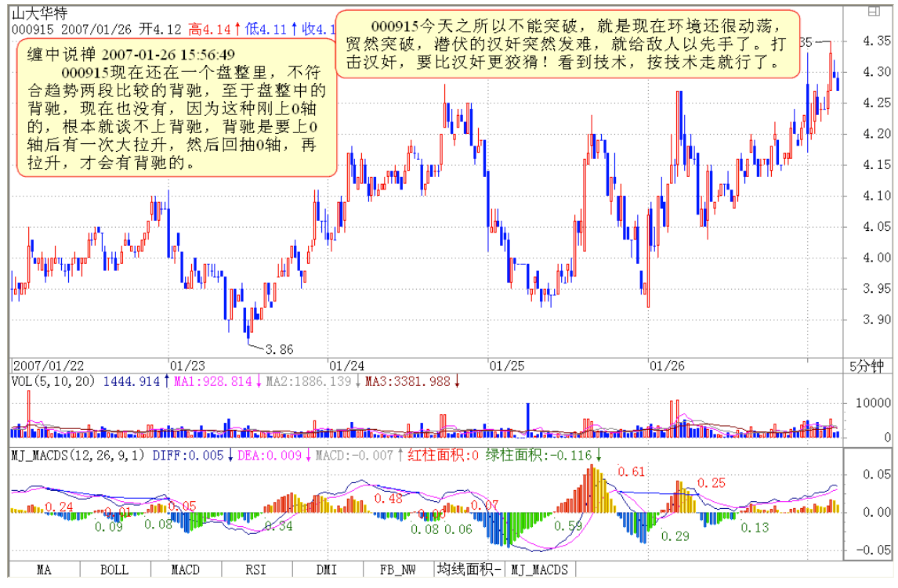Viewport: 898px width, 588px height.
Task: Click the green area label 0.09
Action: coord(109,527)
